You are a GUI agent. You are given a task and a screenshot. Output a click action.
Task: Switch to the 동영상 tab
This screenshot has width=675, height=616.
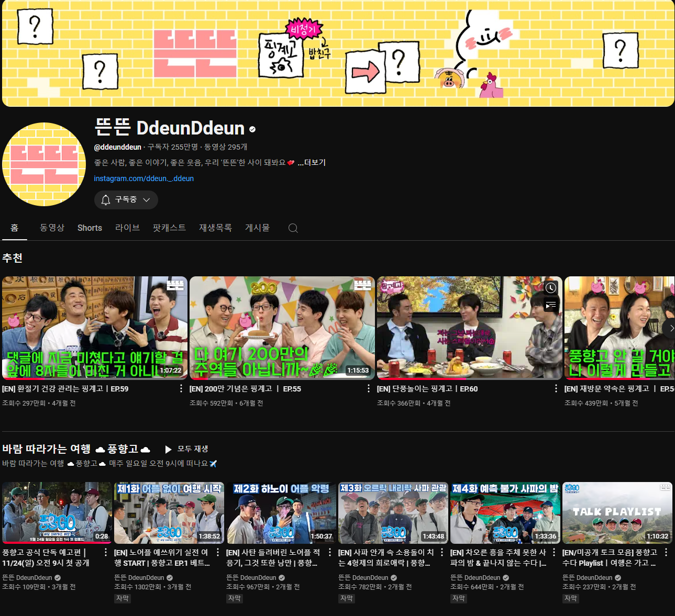pos(52,228)
